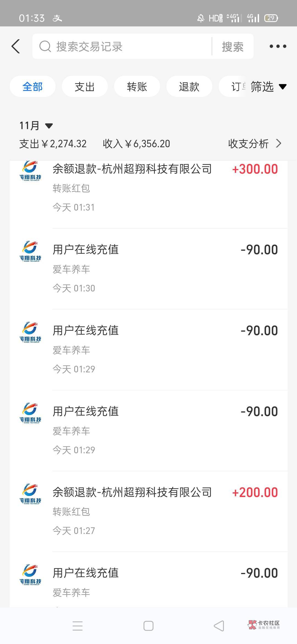Open the three-dot more options menu
297x644 pixels.
coord(278,46)
